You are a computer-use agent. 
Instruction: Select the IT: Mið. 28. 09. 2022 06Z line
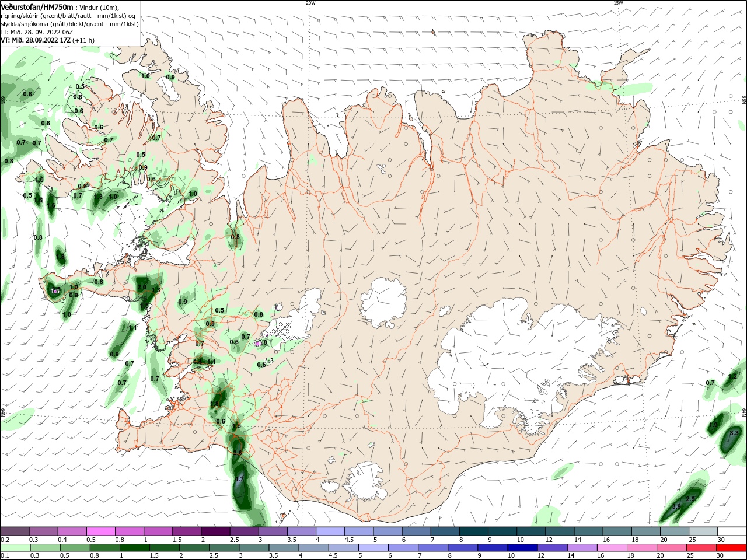(x=37, y=32)
